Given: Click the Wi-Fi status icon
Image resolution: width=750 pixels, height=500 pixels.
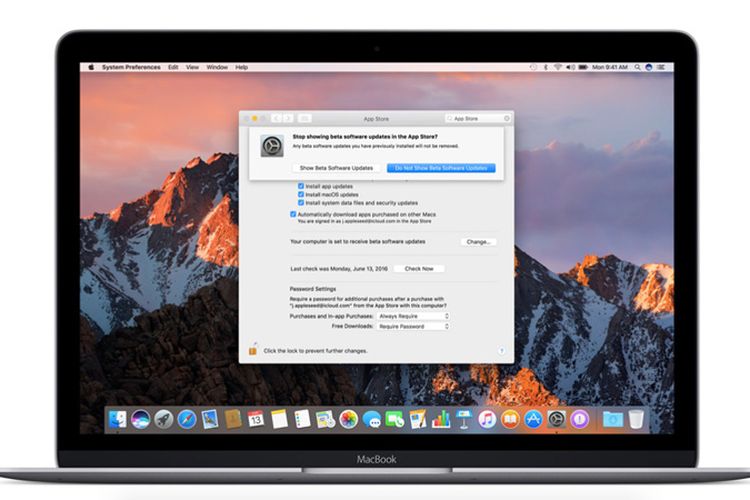Looking at the screenshot, I should point(558,67).
